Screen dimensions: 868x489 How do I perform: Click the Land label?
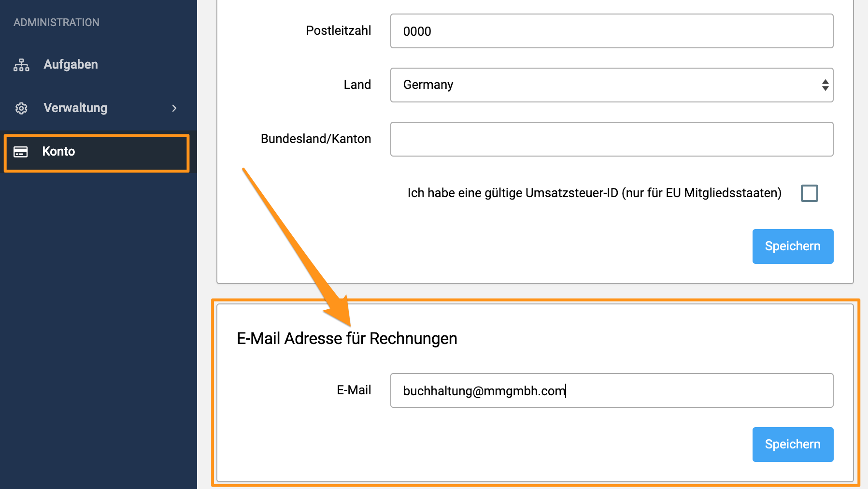coord(357,85)
